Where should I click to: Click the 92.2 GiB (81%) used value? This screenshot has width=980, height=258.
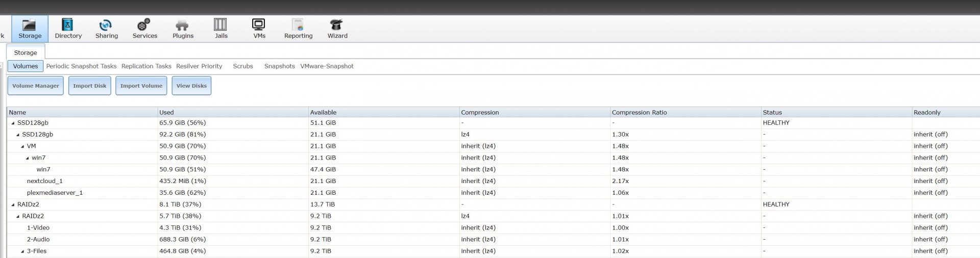pos(182,135)
